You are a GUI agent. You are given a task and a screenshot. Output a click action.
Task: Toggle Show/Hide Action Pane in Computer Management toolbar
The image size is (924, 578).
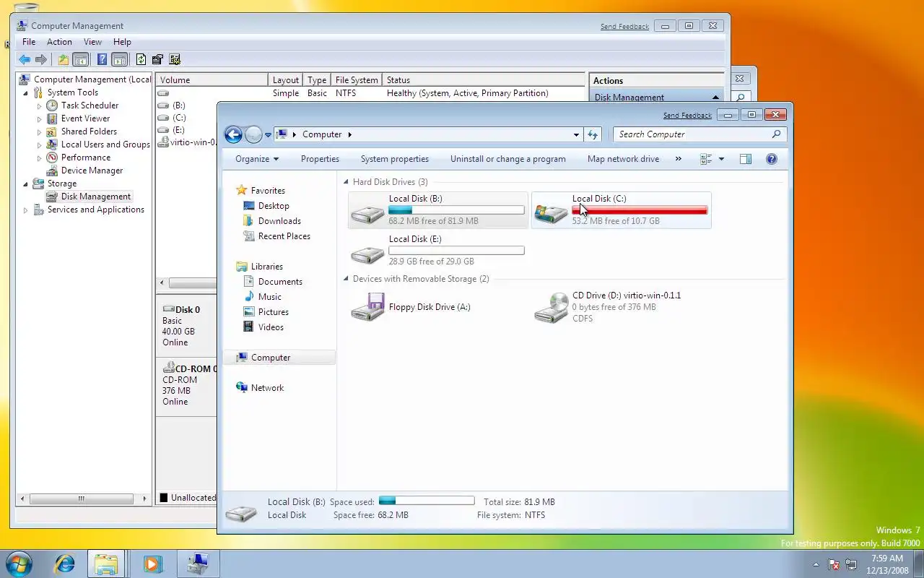coord(120,60)
